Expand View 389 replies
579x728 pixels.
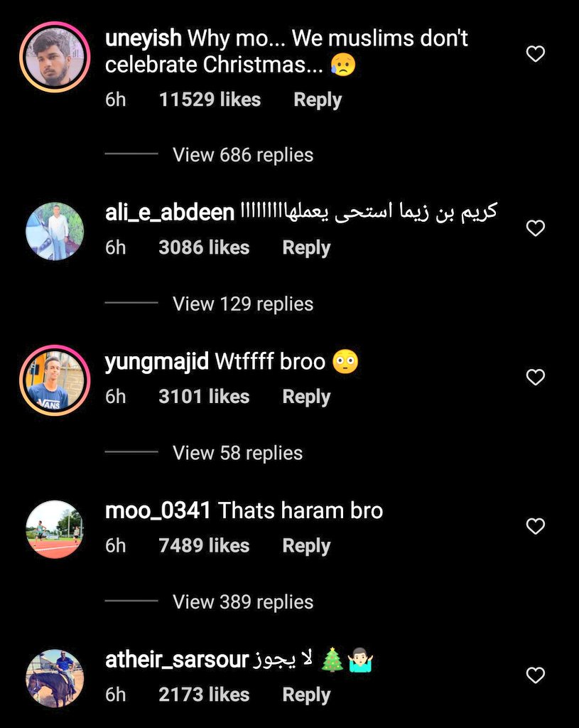pos(243,602)
